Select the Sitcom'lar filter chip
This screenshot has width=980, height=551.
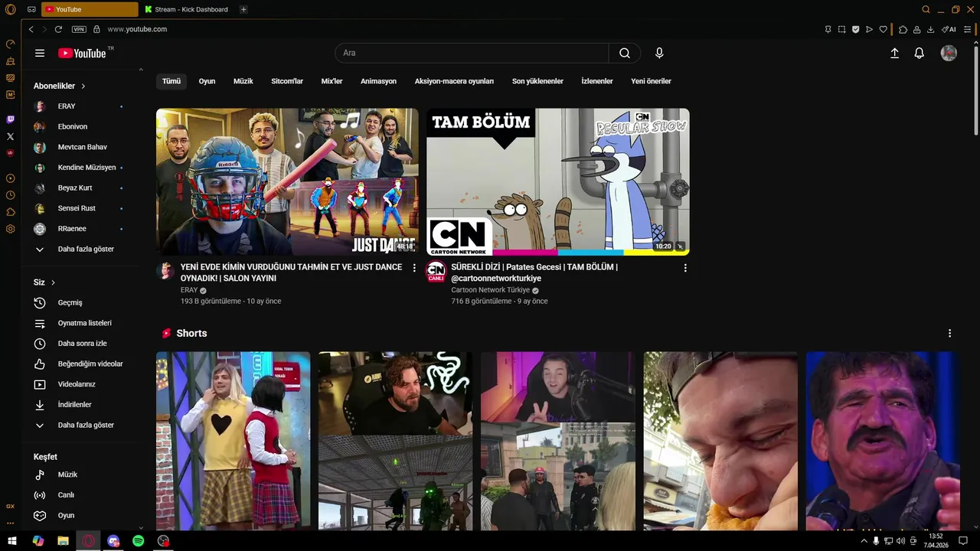click(287, 81)
